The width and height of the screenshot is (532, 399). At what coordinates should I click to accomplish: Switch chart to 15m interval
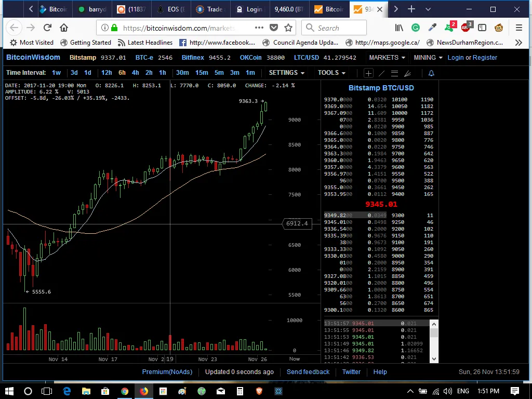click(202, 73)
